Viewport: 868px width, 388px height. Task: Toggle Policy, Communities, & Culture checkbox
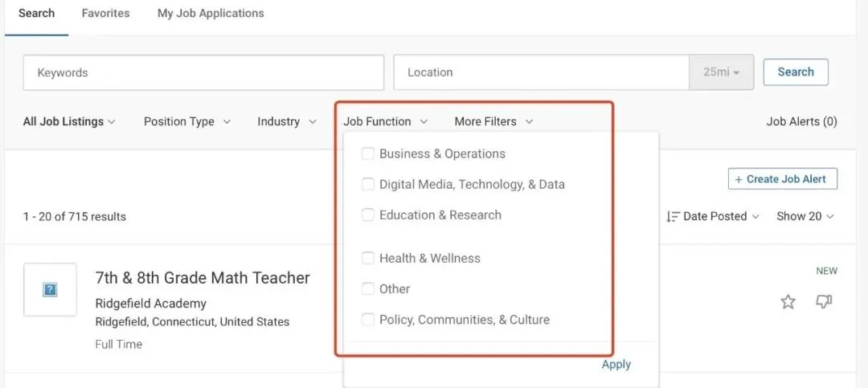click(x=367, y=320)
